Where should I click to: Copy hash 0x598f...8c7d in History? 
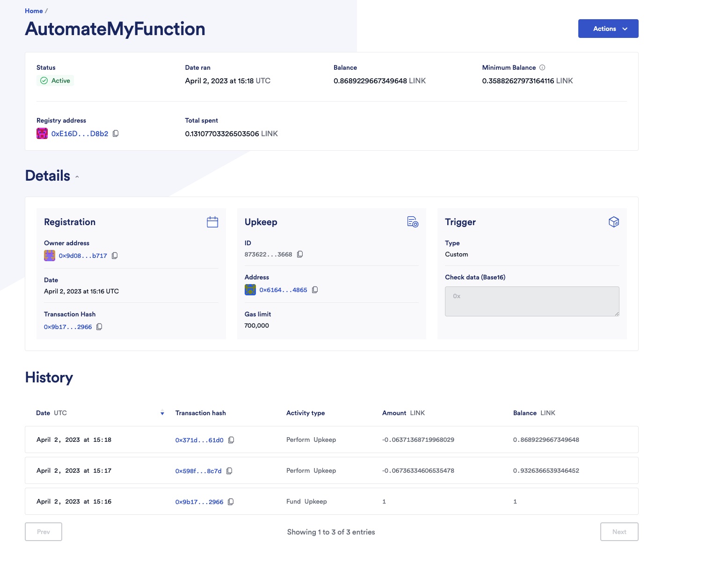tap(229, 471)
